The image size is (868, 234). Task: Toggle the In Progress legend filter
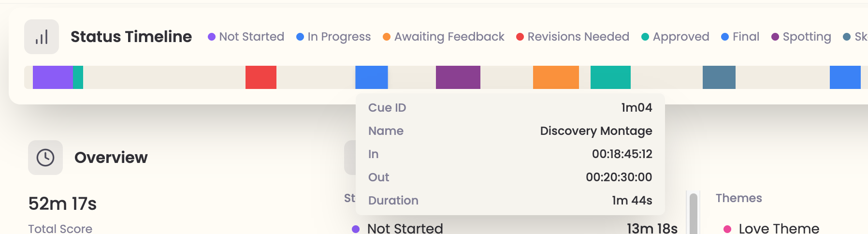click(333, 37)
